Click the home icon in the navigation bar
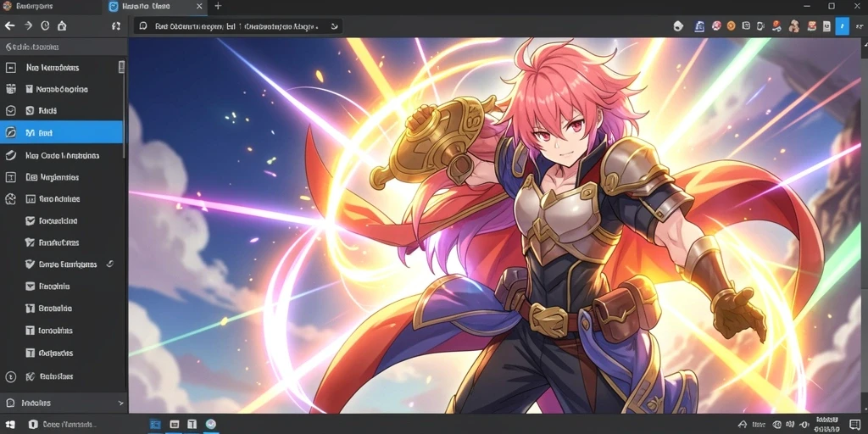 [x=62, y=26]
